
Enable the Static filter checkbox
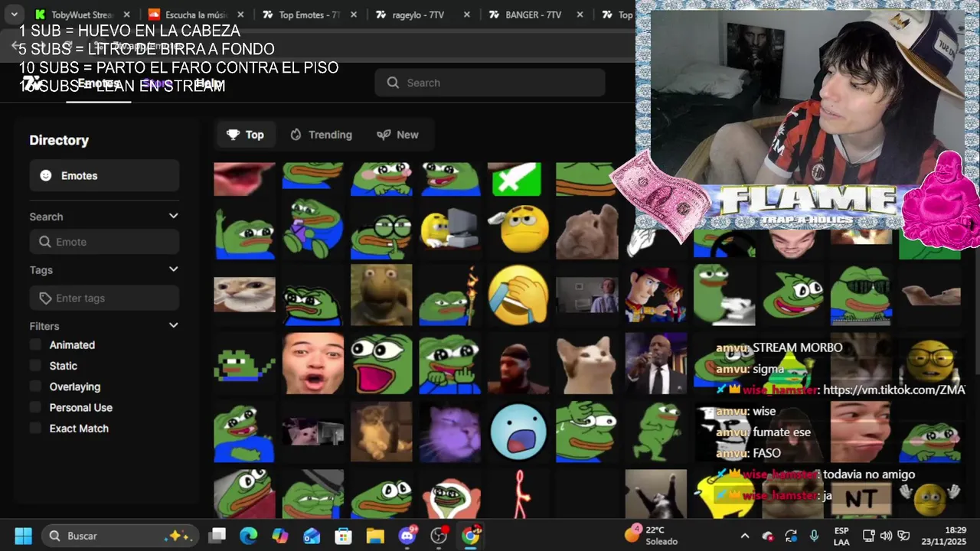pos(35,366)
